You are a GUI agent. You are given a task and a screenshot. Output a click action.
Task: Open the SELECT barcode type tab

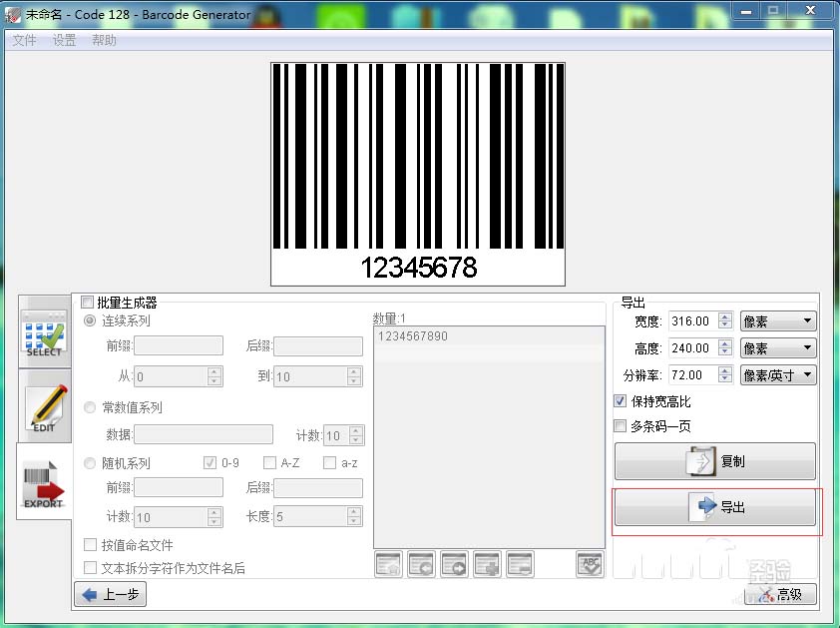point(45,331)
